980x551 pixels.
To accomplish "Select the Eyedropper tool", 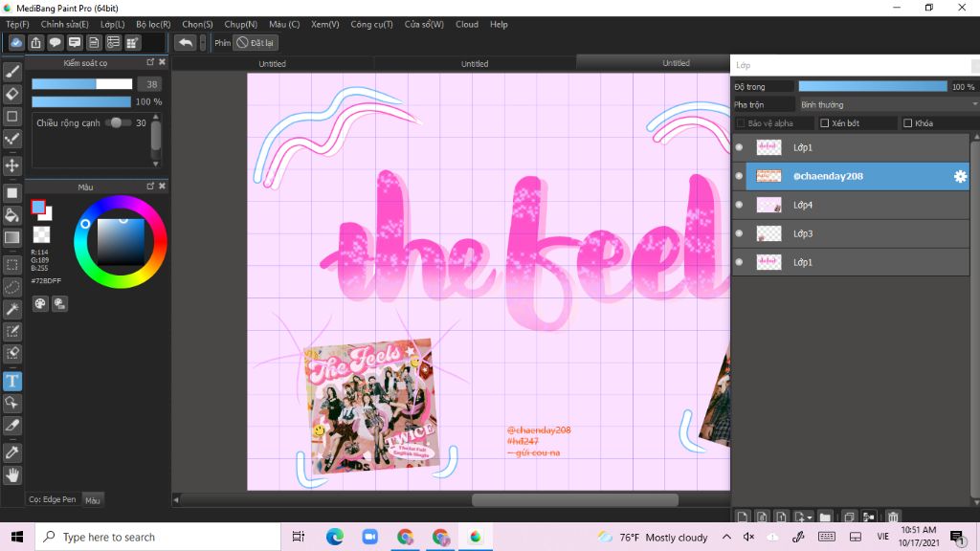I will pos(12,452).
